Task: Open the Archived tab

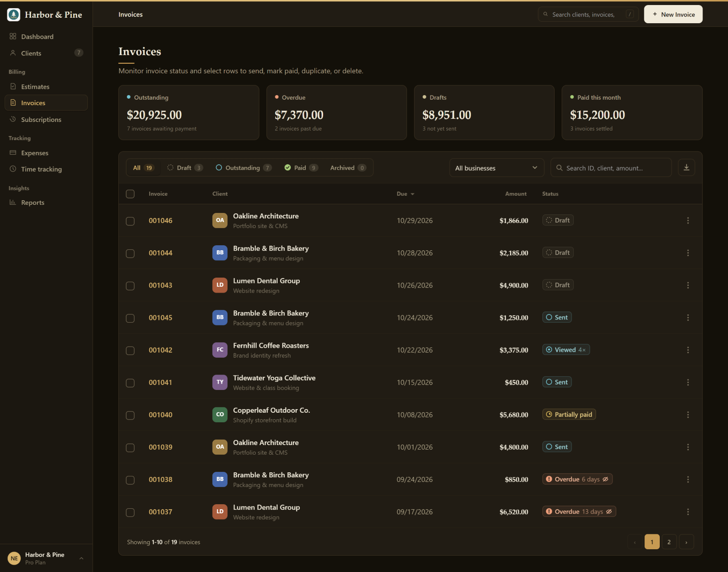Action: point(348,168)
